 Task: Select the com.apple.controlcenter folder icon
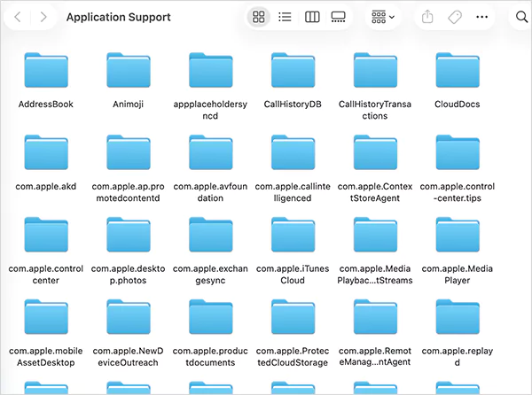point(46,235)
